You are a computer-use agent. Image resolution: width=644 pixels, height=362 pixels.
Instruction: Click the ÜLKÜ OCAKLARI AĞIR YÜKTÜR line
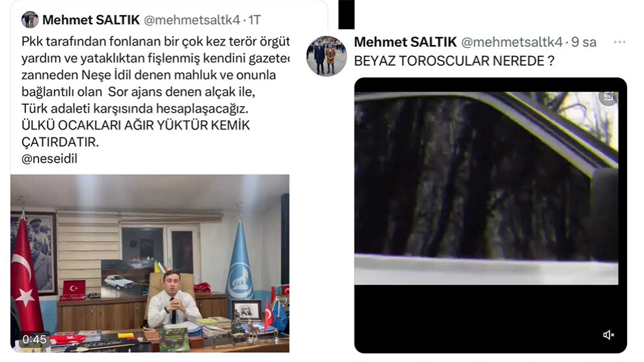(135, 125)
